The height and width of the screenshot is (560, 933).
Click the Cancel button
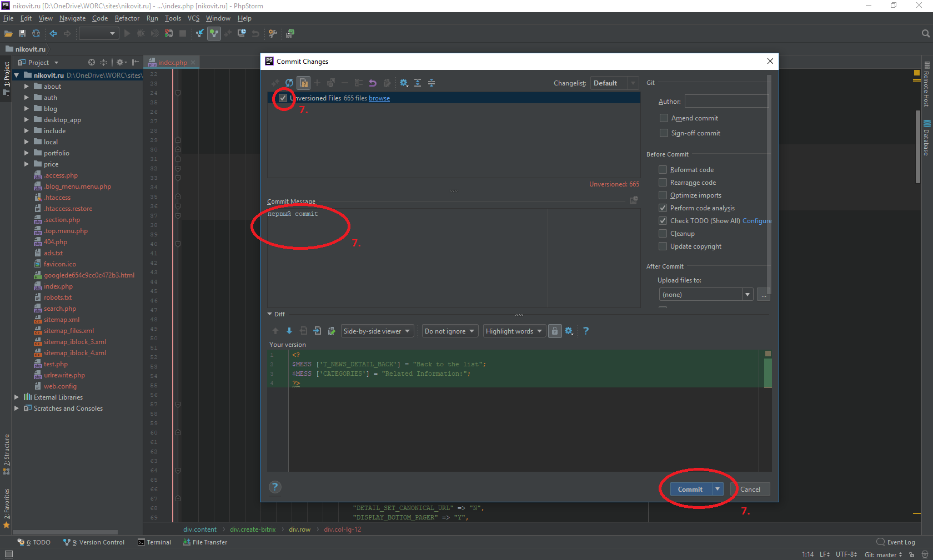click(x=750, y=489)
